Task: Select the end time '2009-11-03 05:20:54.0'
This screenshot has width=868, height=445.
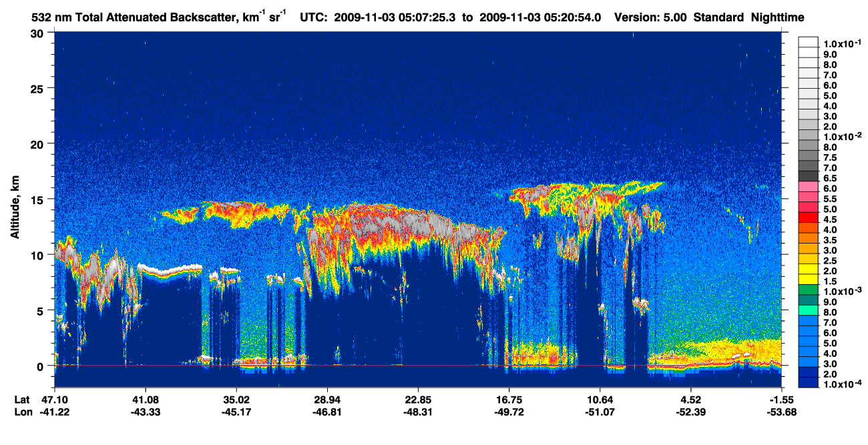Action: click(x=541, y=18)
